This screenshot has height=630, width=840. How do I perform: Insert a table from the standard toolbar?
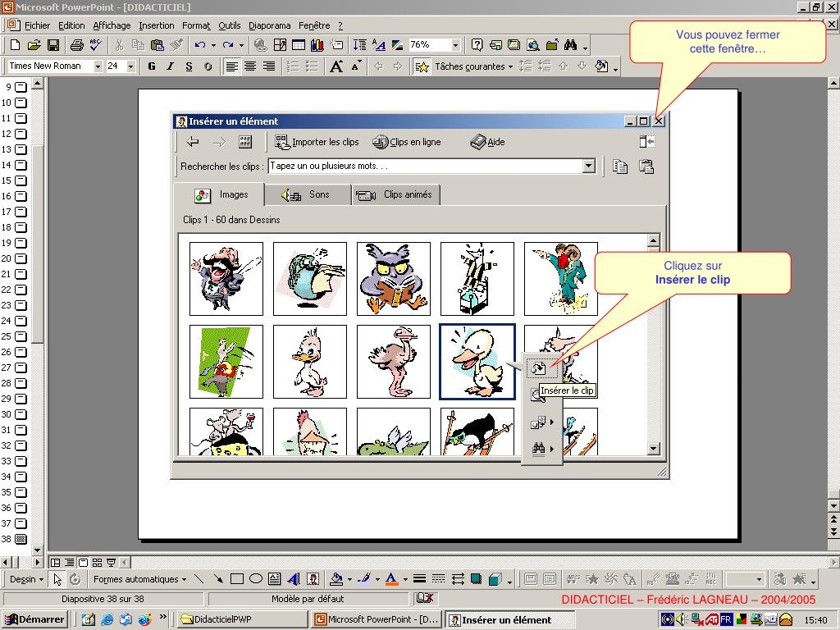(x=299, y=45)
